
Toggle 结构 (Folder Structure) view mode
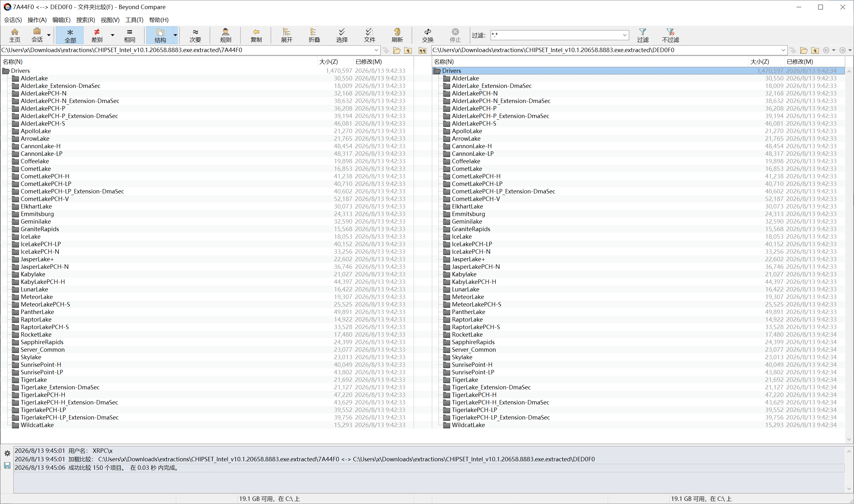160,35
